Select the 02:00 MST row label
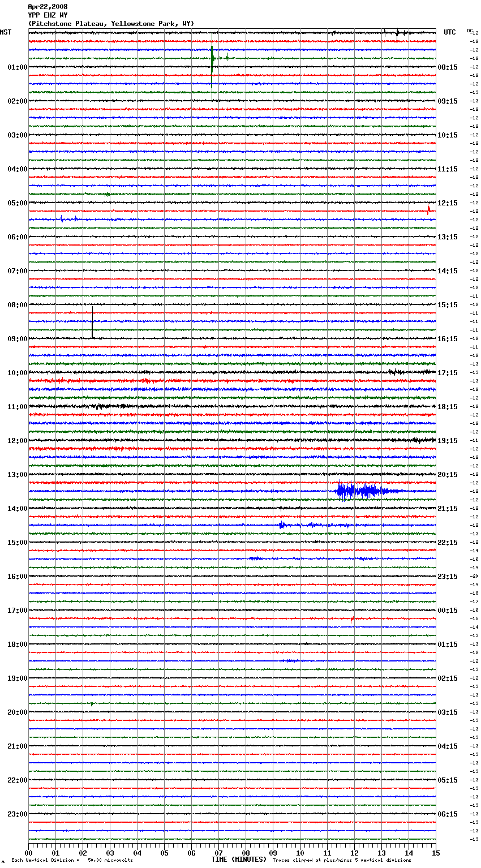This screenshot has height=868, width=481. [x=17, y=101]
